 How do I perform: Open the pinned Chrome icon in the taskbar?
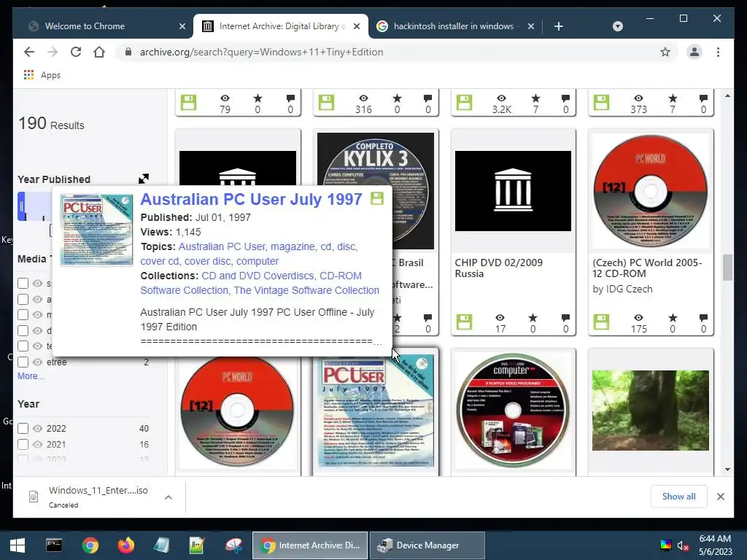click(x=90, y=545)
